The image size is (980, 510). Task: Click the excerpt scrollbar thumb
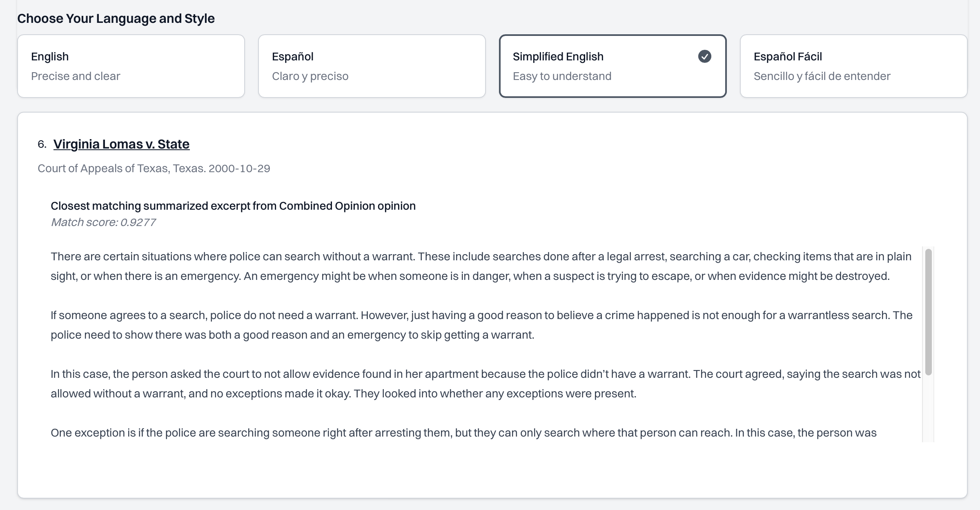pos(928,312)
